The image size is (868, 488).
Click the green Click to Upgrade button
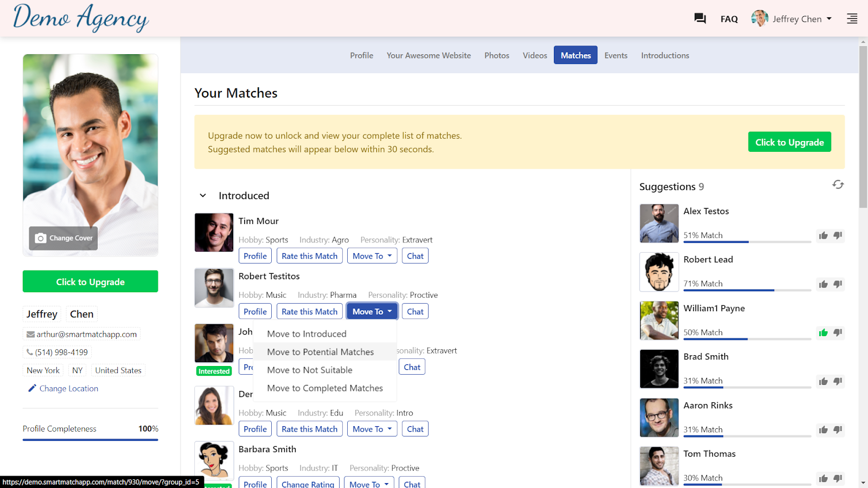(789, 142)
